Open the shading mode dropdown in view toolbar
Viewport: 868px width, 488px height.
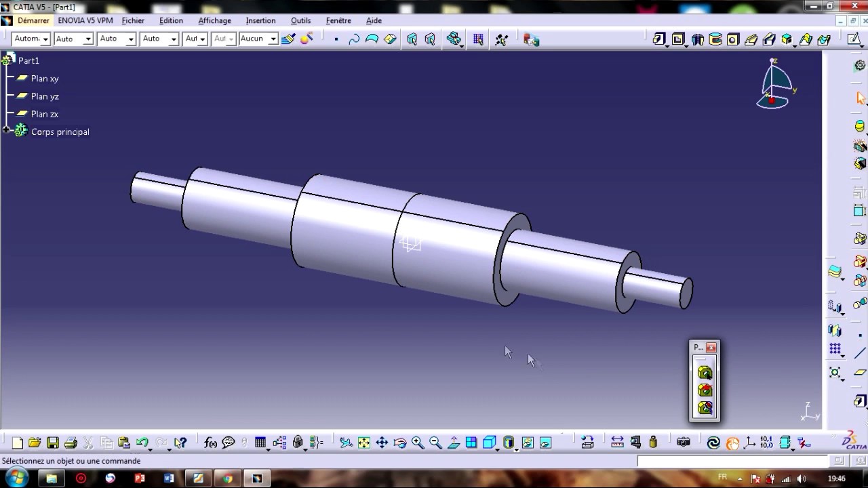517,449
